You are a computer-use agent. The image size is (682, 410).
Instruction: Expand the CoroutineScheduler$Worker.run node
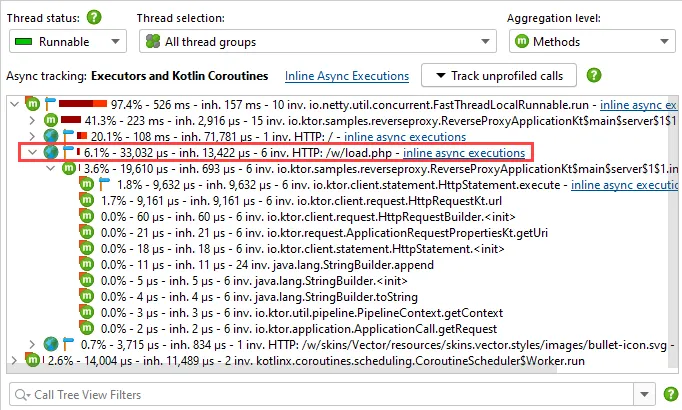tap(14, 360)
